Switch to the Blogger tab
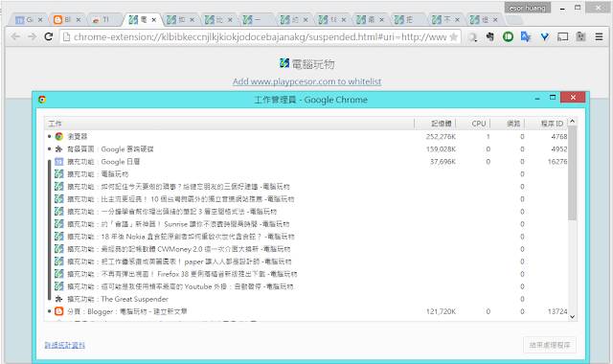Screen dimensions: 613x364 [x=66, y=19]
